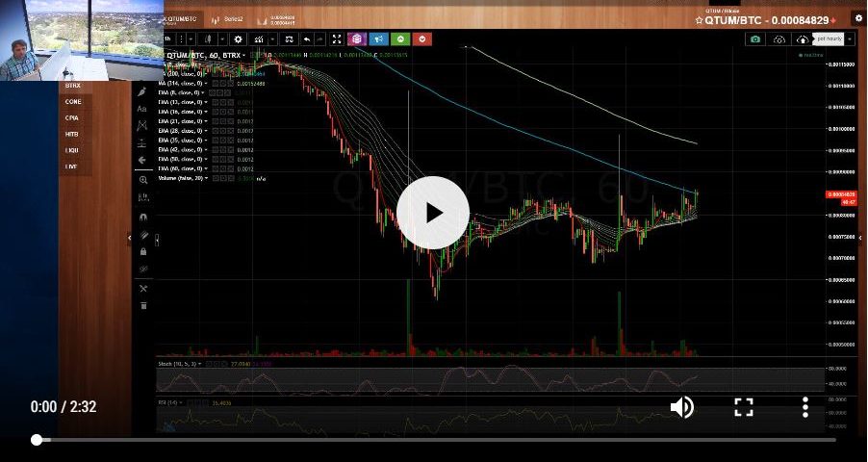Image resolution: width=868 pixels, height=462 pixels.
Task: Toggle the lock drawings tool
Action: tap(143, 251)
